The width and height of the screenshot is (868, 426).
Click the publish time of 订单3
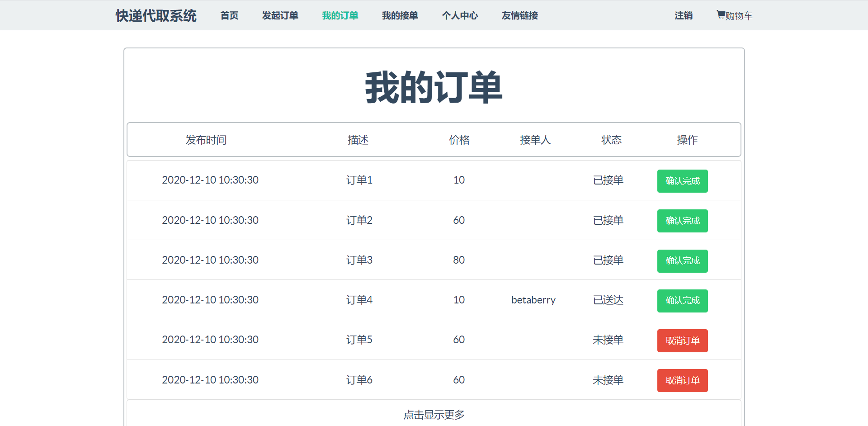(x=210, y=260)
